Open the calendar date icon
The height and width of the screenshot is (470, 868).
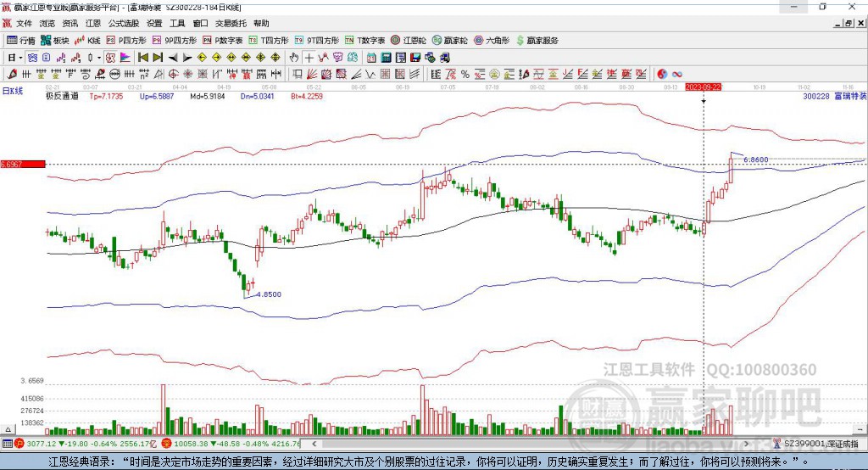(x=371, y=58)
